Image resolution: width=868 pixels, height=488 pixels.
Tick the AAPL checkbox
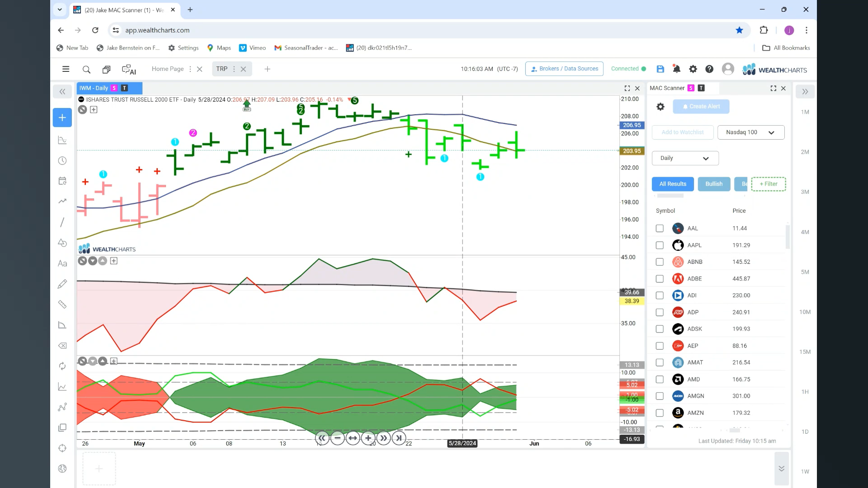tap(660, 245)
